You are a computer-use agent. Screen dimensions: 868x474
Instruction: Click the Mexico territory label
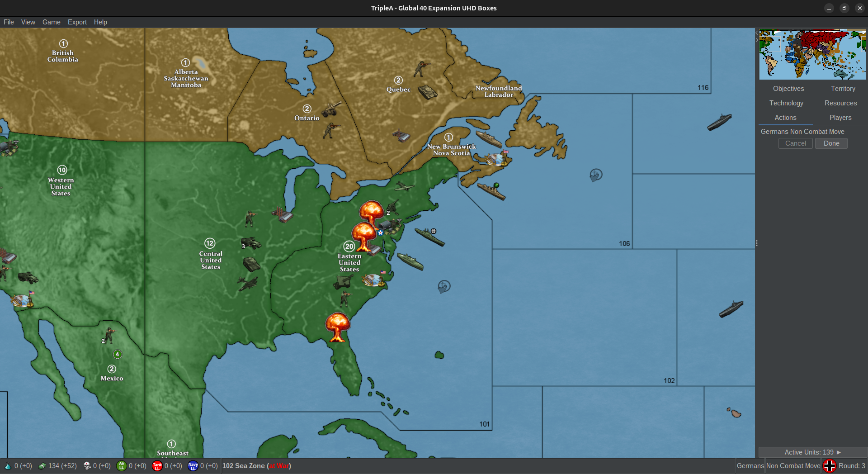[x=112, y=378]
